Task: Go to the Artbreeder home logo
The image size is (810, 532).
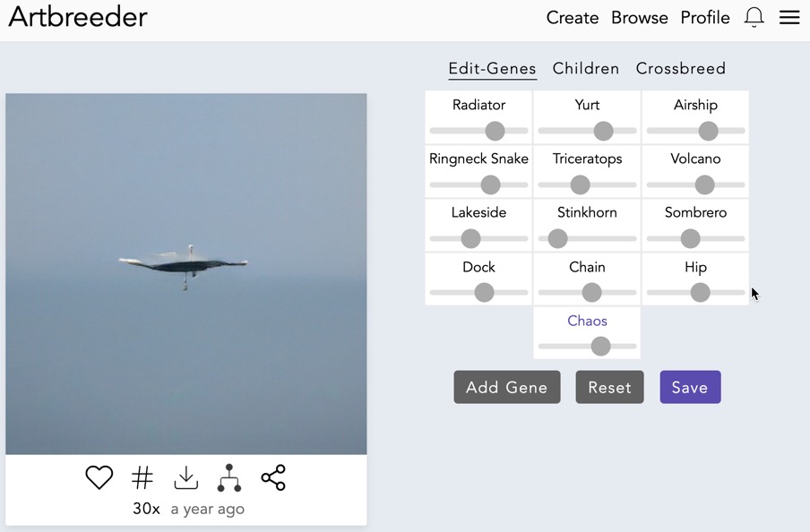Action: (78, 17)
